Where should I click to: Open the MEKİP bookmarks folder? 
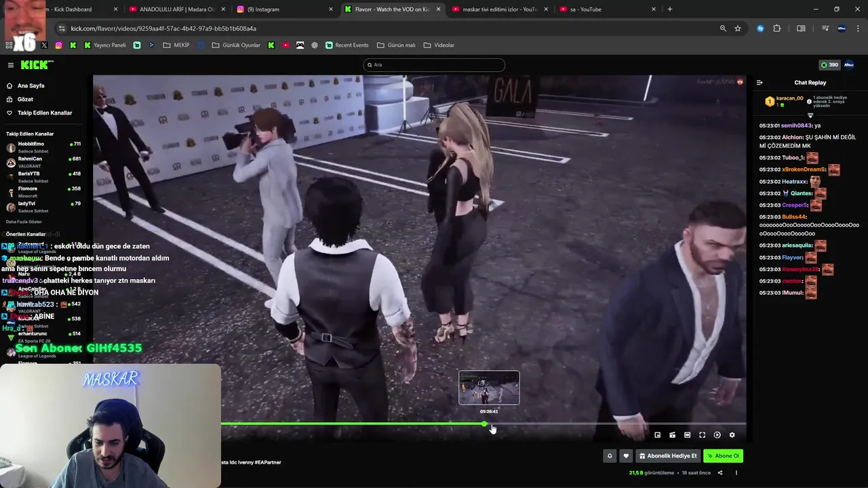coord(176,45)
